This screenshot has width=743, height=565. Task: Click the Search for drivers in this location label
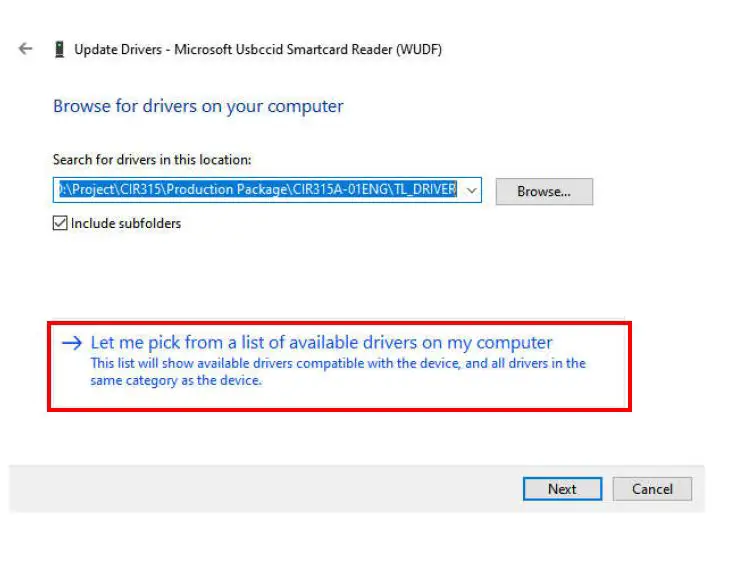point(152,160)
